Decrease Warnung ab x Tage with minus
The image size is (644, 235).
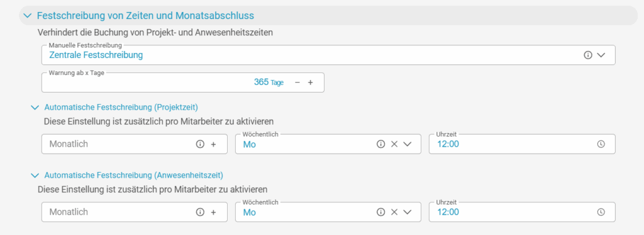click(x=297, y=83)
